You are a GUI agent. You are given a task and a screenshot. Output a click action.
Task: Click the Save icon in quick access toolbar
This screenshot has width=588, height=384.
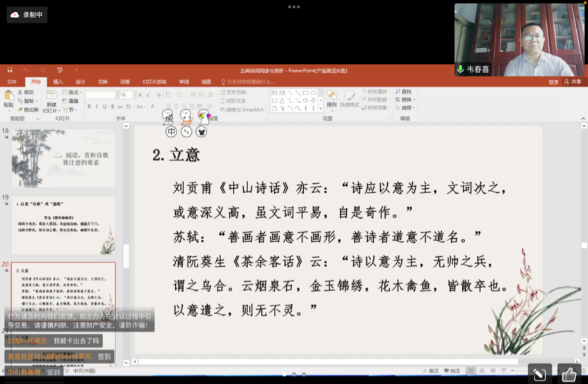click(10, 70)
